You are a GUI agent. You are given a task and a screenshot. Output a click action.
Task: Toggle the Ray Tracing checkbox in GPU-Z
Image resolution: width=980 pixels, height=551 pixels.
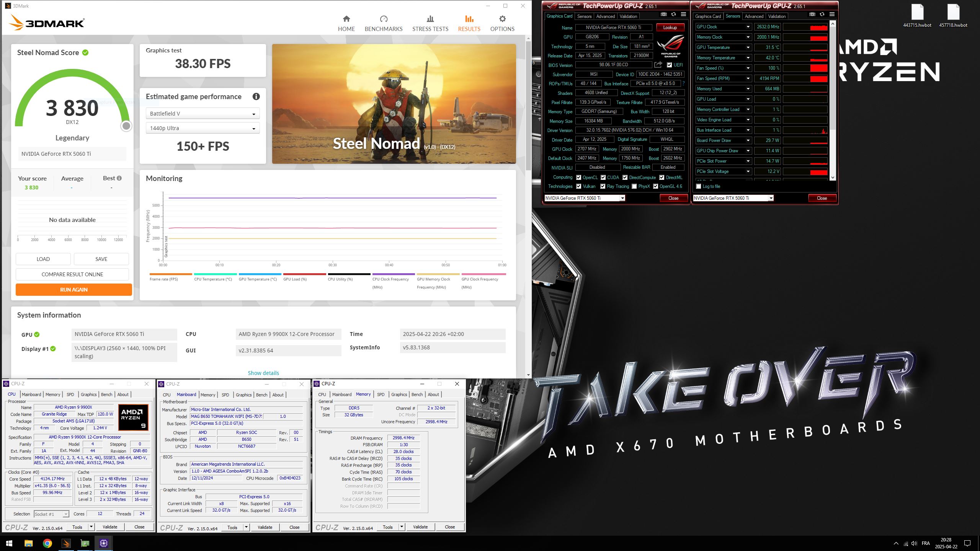[x=603, y=186]
